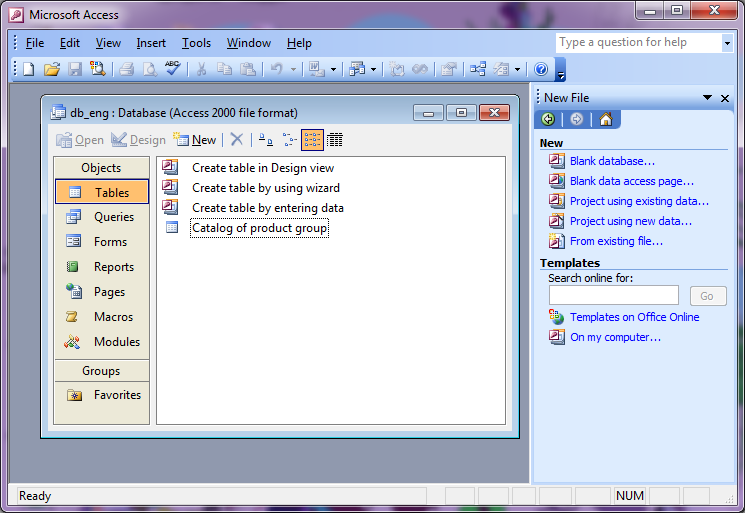
Task: Click the Properties toolbar icon
Action: coord(449,69)
